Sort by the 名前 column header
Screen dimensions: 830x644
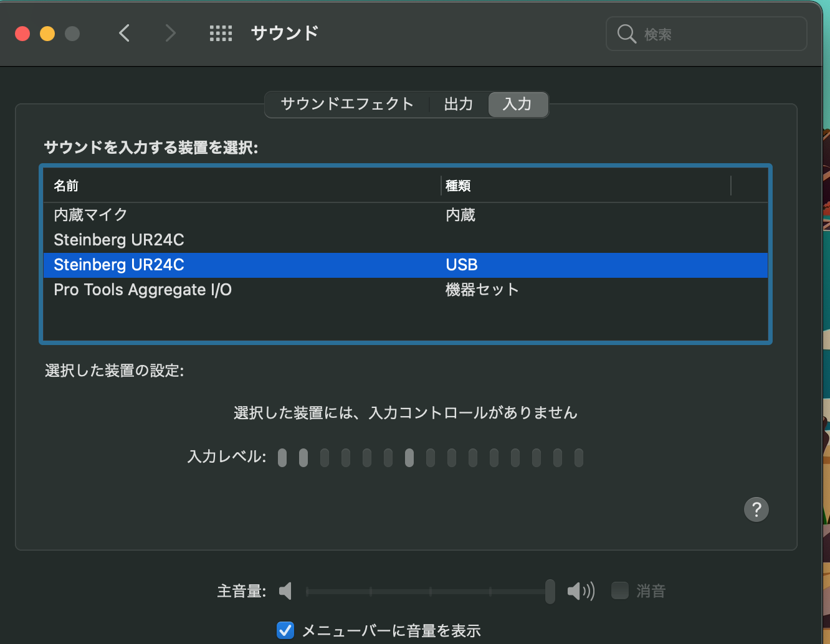click(242, 186)
